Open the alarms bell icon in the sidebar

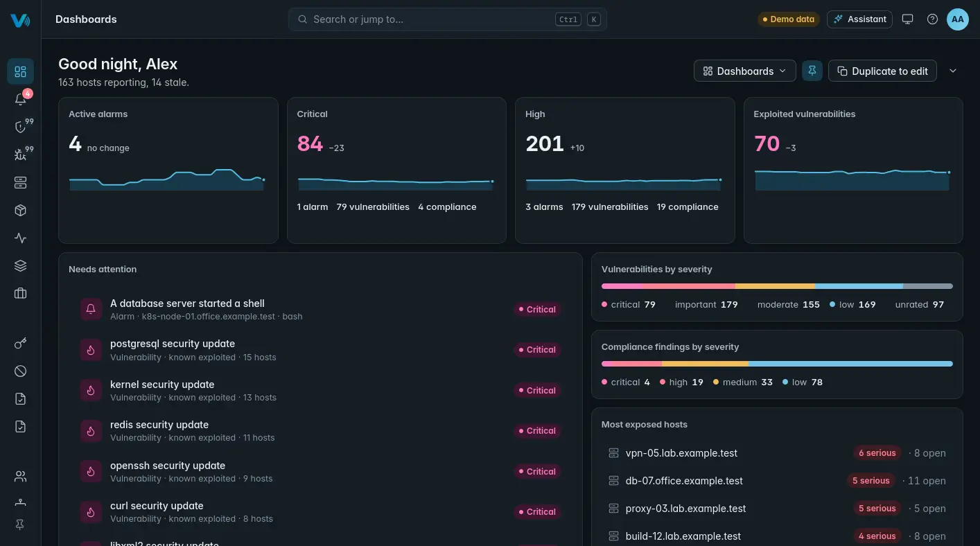20,99
